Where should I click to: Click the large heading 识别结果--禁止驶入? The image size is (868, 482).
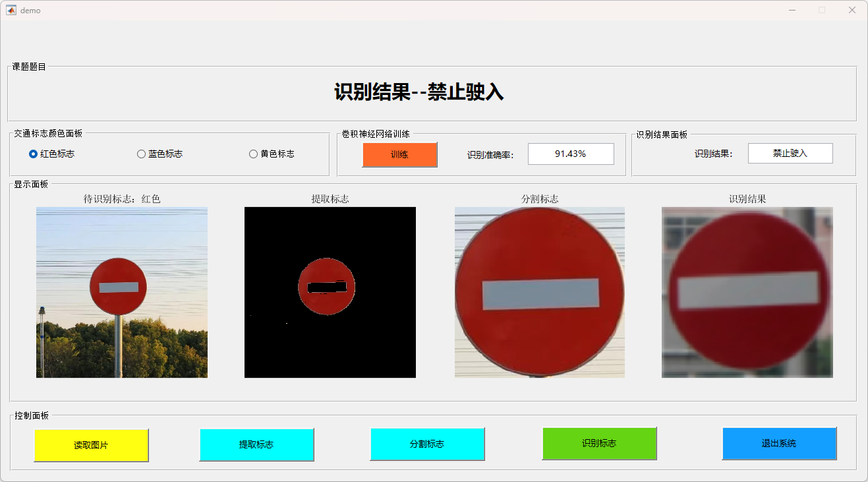pos(419,92)
